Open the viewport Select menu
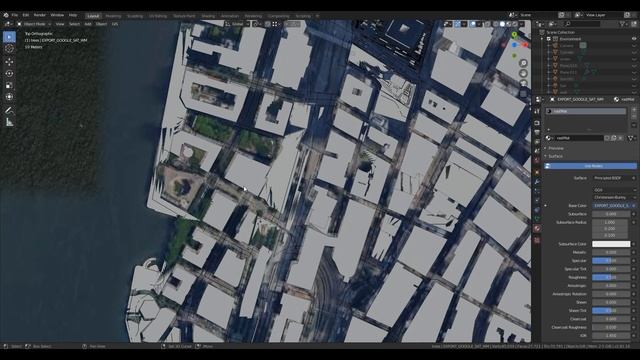 [x=74, y=24]
